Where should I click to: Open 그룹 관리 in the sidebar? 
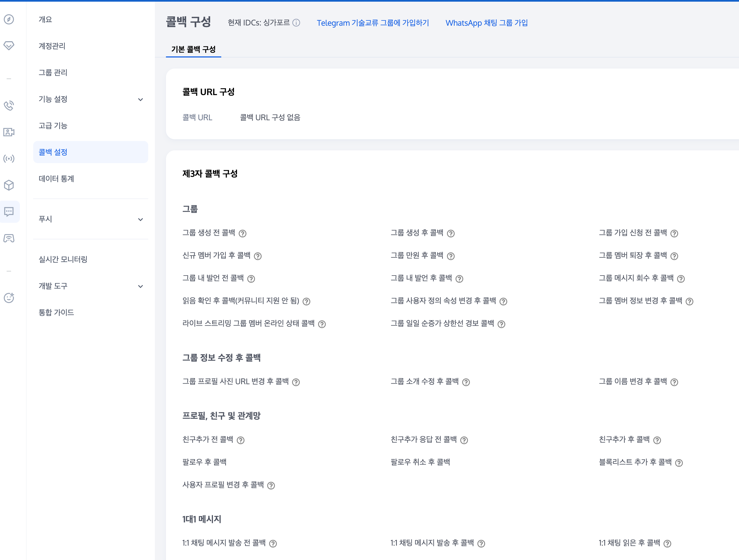(x=53, y=72)
